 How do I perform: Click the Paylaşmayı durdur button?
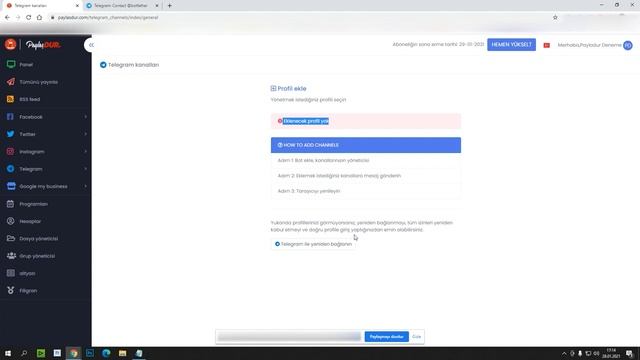(x=386, y=337)
